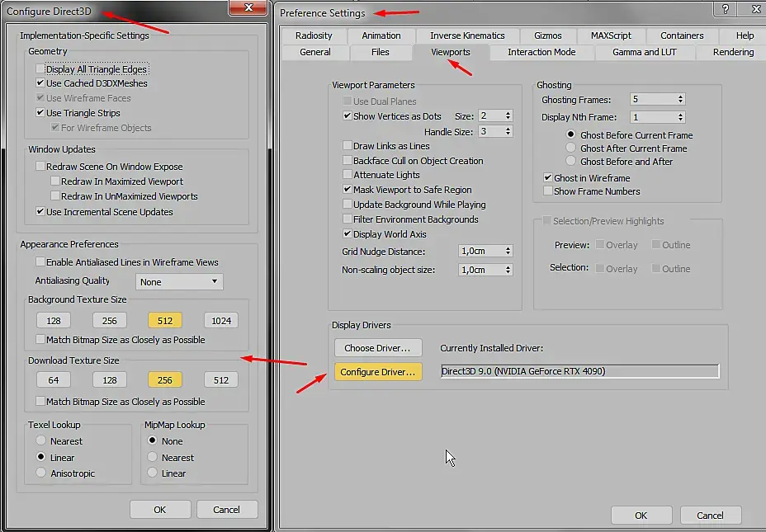
Task: Open the Files tab
Action: pos(380,52)
